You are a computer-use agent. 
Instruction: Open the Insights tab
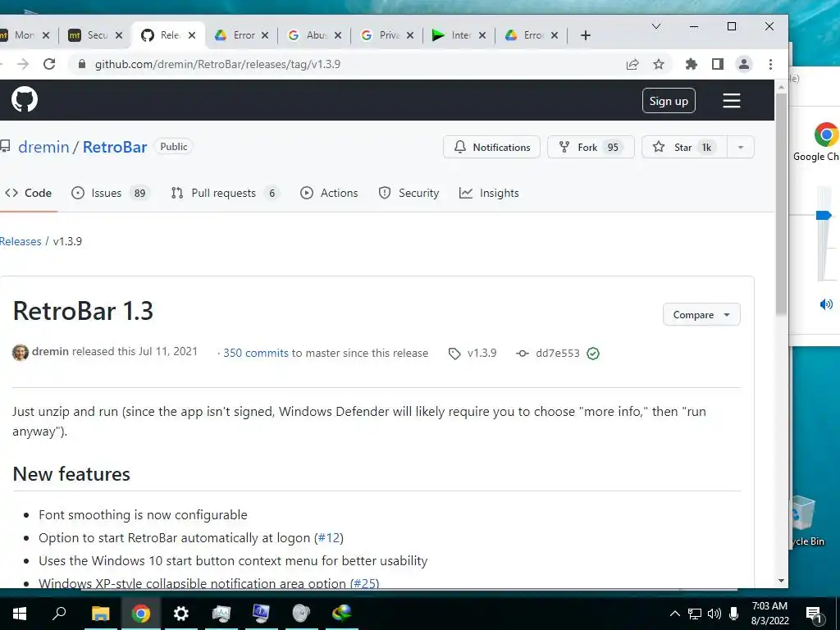(489, 193)
